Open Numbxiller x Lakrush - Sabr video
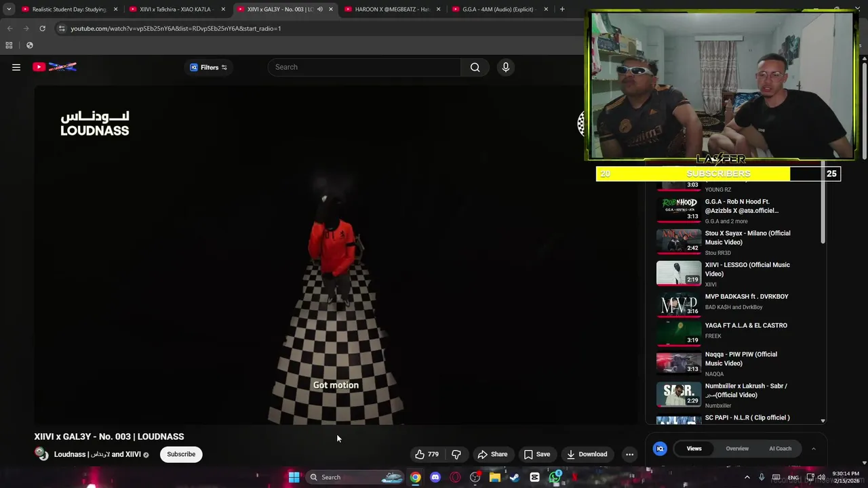 pyautogui.click(x=746, y=390)
